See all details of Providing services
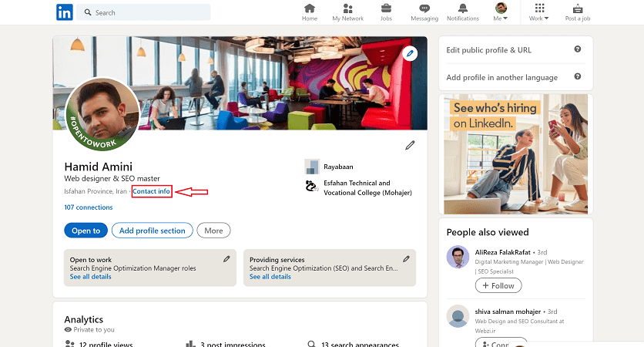This screenshot has width=644, height=347. (270, 277)
